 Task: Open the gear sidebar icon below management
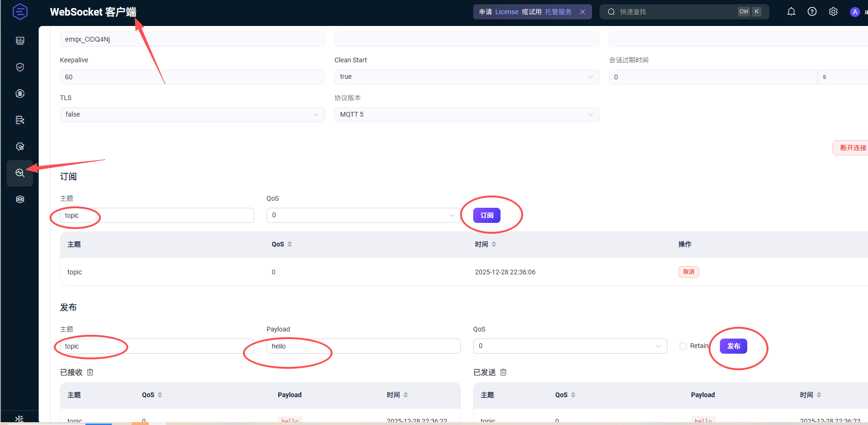(20, 146)
